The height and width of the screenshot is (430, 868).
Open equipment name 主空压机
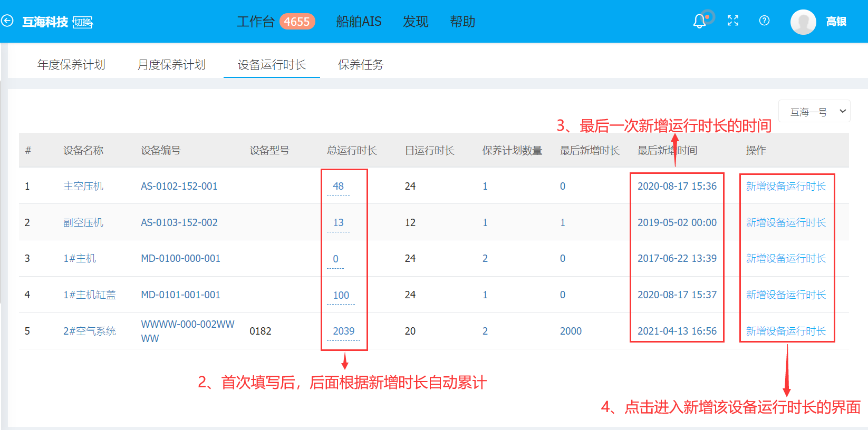coord(83,186)
